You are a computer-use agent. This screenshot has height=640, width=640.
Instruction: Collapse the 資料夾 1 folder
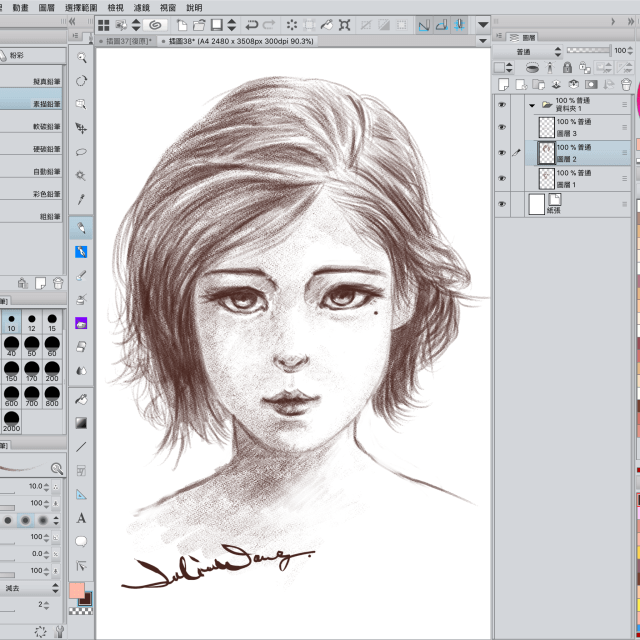(x=532, y=103)
